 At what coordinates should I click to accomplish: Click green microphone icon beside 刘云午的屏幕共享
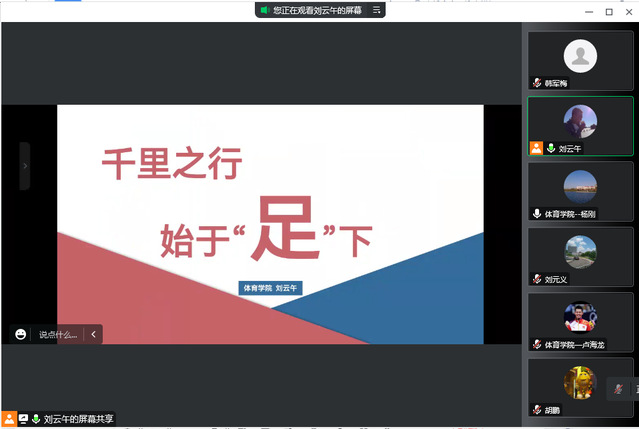(x=36, y=419)
